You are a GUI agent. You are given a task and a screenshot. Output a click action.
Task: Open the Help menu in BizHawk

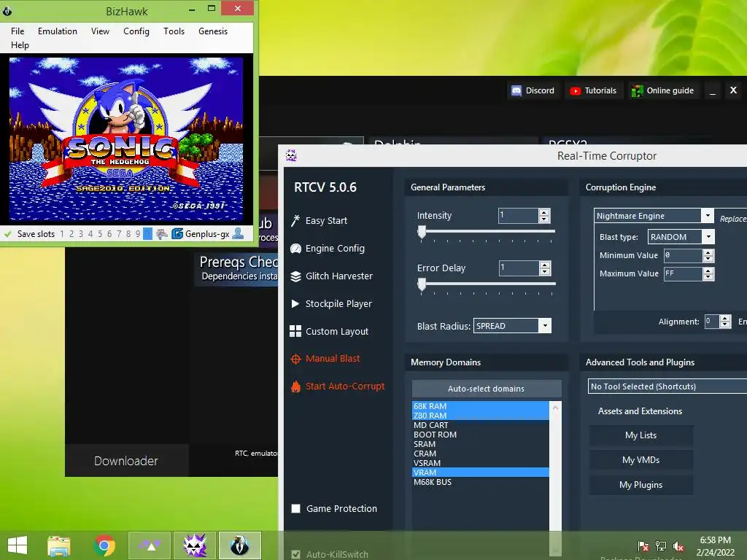pyautogui.click(x=20, y=44)
